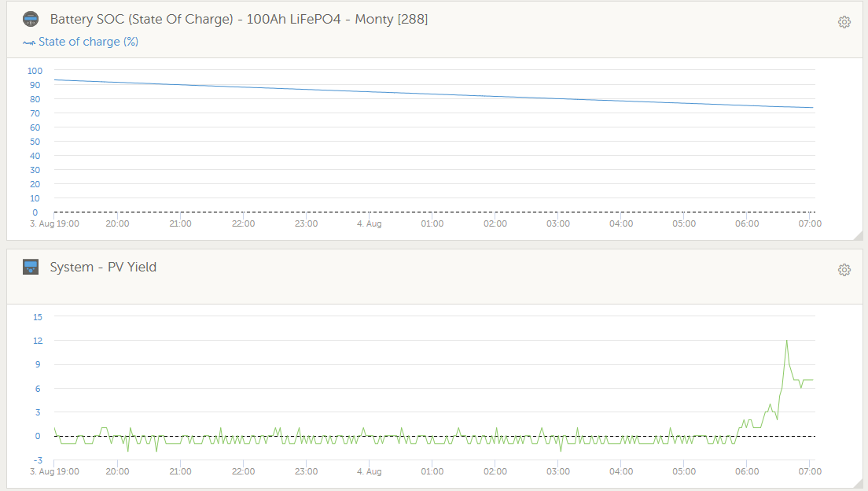Open settings gear for Battery SOC widget
868x491 pixels.
tap(844, 22)
